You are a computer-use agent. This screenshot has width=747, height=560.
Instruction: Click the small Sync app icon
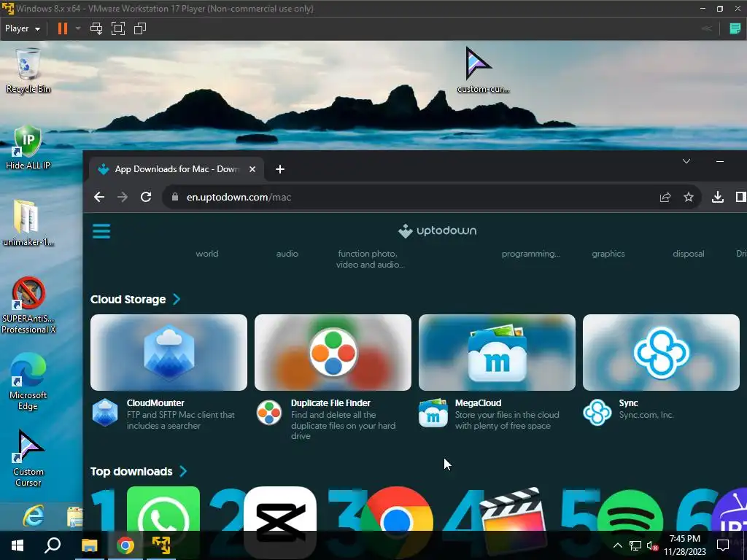point(597,413)
